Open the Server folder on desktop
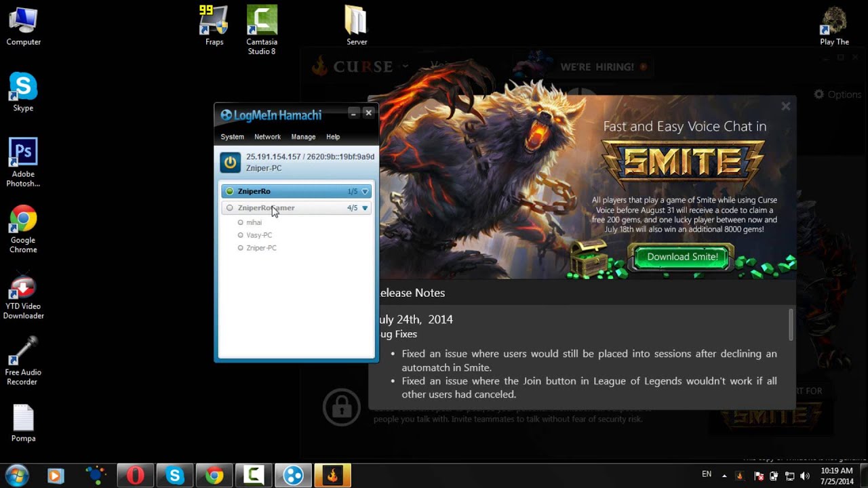This screenshot has height=488, width=868. [x=357, y=26]
